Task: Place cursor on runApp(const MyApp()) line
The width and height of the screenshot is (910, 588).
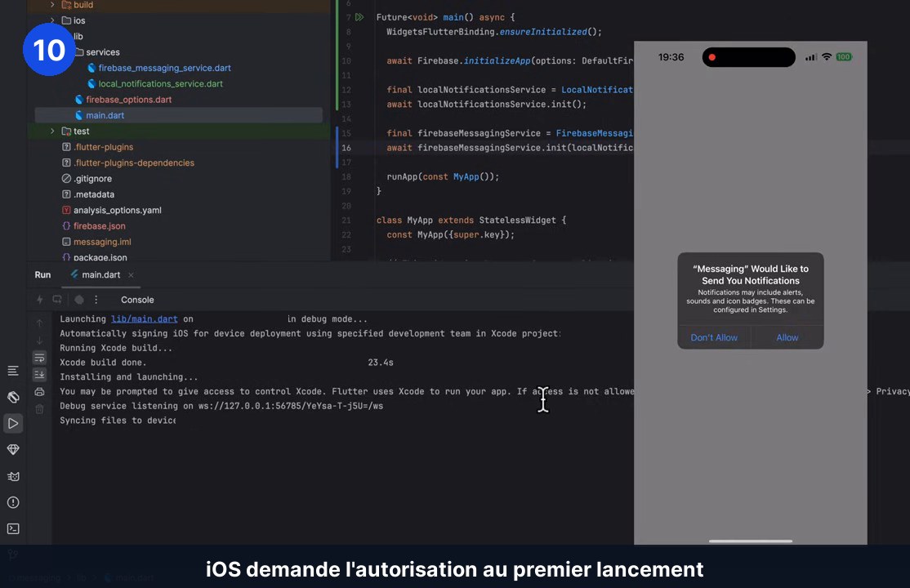Action: (x=443, y=176)
